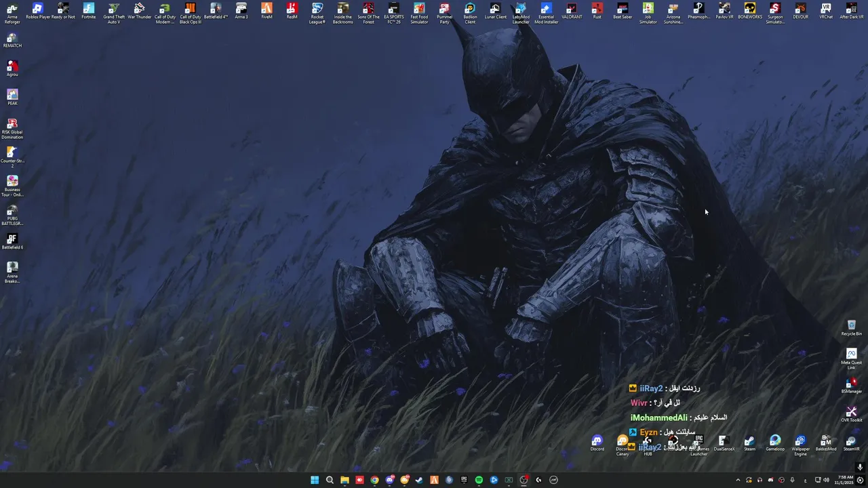Select the SteamVR desktop shortcut
This screenshot has height=488, width=868.
852,443
